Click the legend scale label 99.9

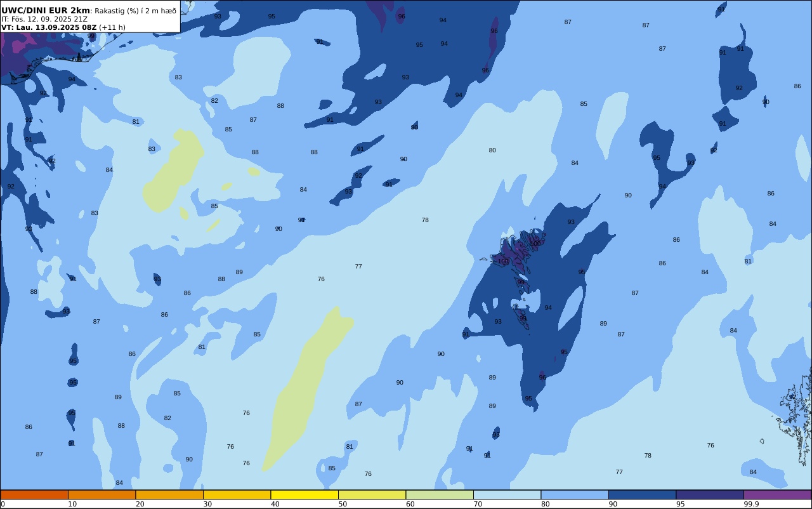tap(751, 504)
